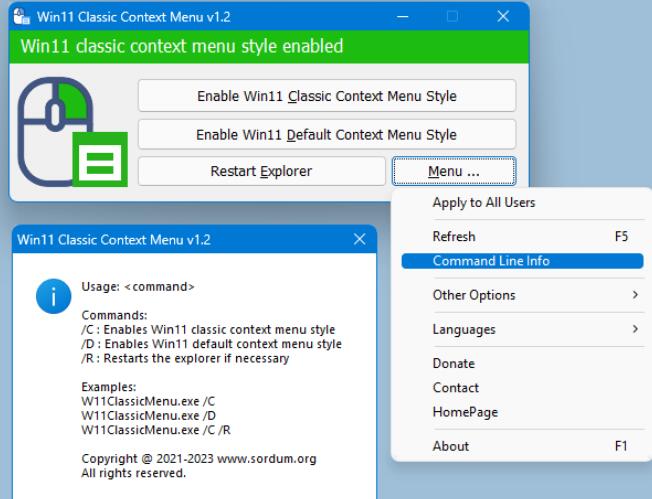Select Refresh from the menu
652x499 pixels.
522,237
